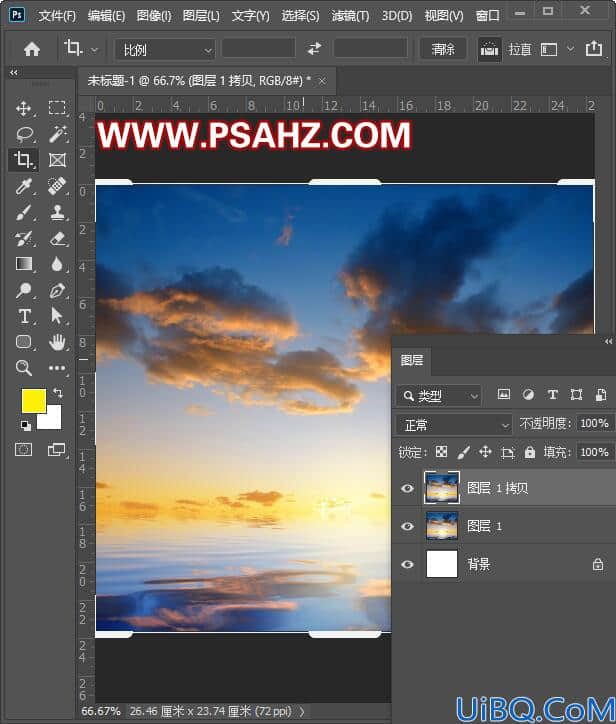Select the Hand tool

(57, 342)
